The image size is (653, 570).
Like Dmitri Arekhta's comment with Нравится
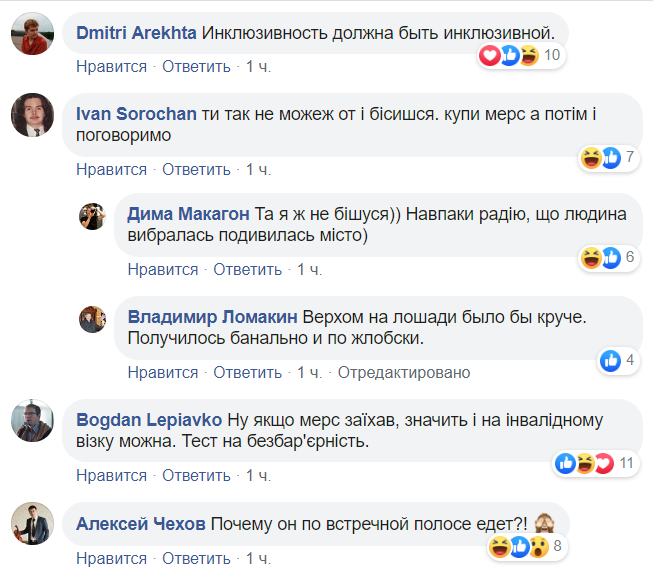pos(111,67)
